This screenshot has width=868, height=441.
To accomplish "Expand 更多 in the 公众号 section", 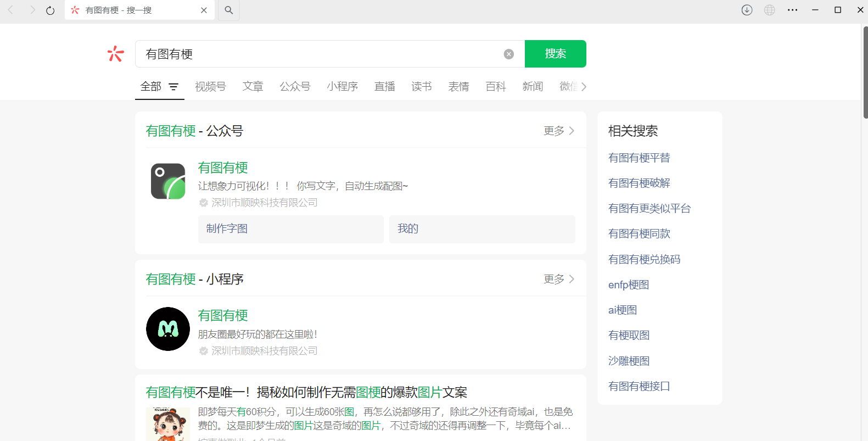I will (x=559, y=131).
